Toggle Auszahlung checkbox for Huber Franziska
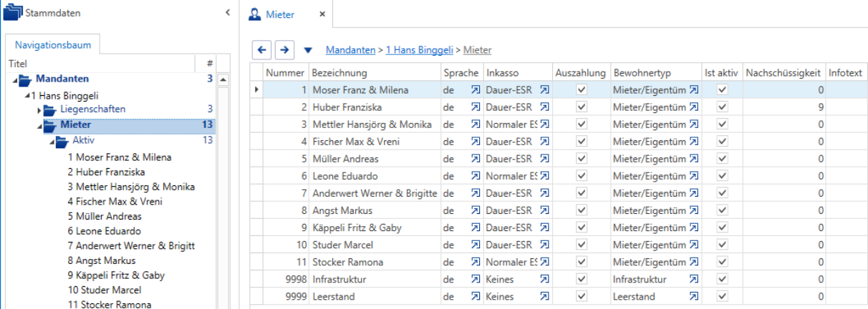 582,107
